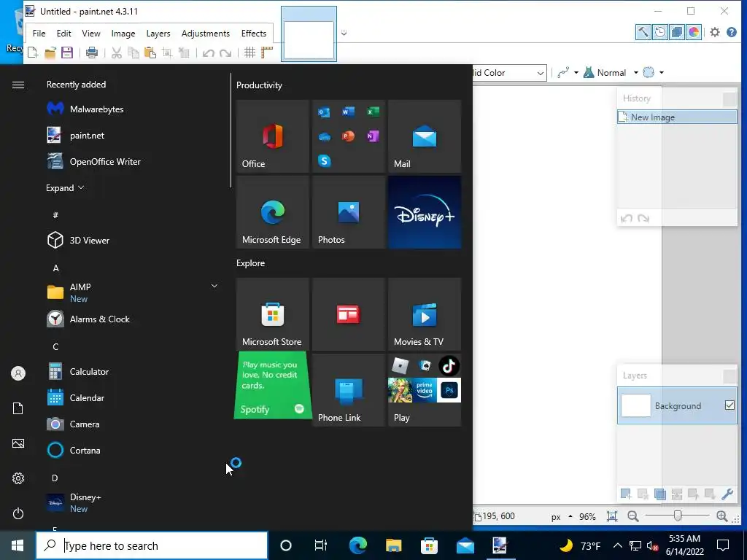Click the zoom slider handle
This screenshot has width=747, height=560.
678,516
